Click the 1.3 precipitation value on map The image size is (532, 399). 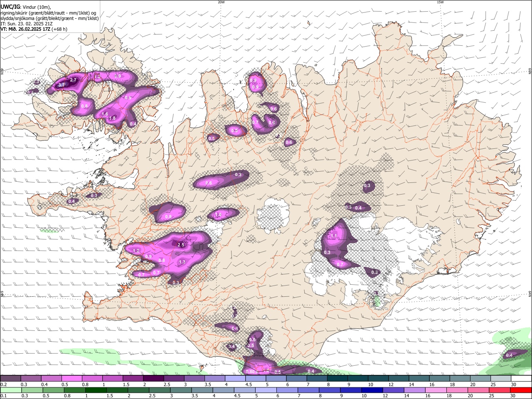(x=182, y=262)
